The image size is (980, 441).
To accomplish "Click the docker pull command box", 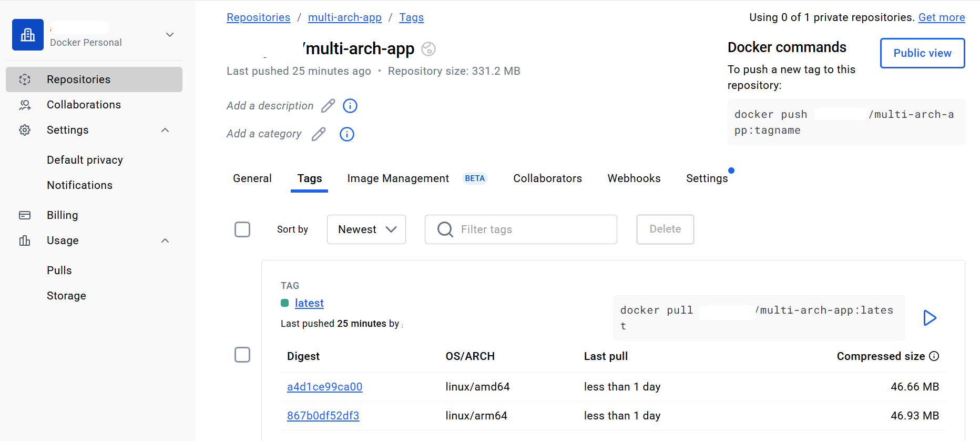I will [759, 318].
